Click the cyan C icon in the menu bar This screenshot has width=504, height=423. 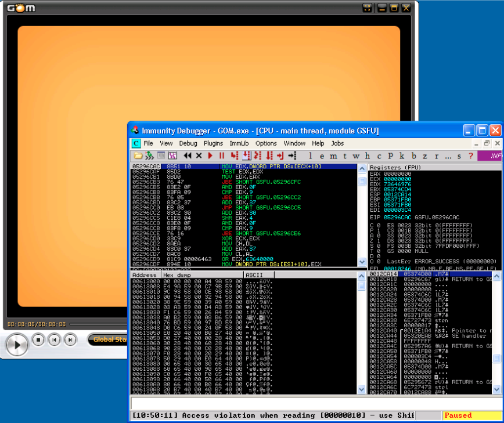pos(136,143)
